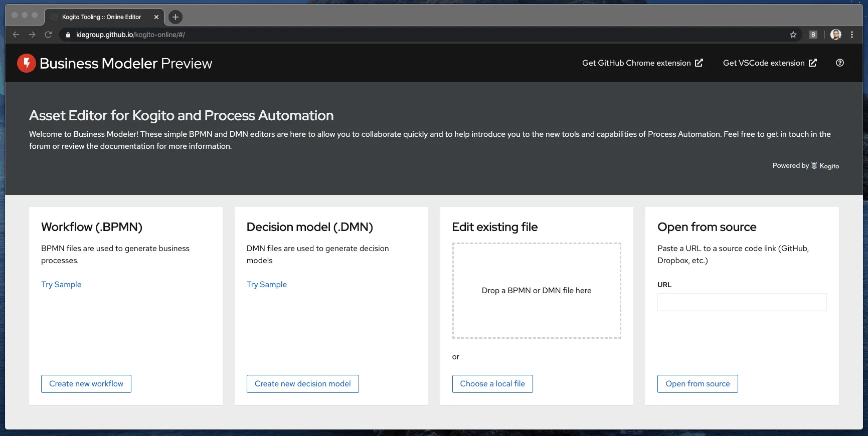The image size is (868, 436).
Task: Click the Open from source button
Action: point(698,384)
